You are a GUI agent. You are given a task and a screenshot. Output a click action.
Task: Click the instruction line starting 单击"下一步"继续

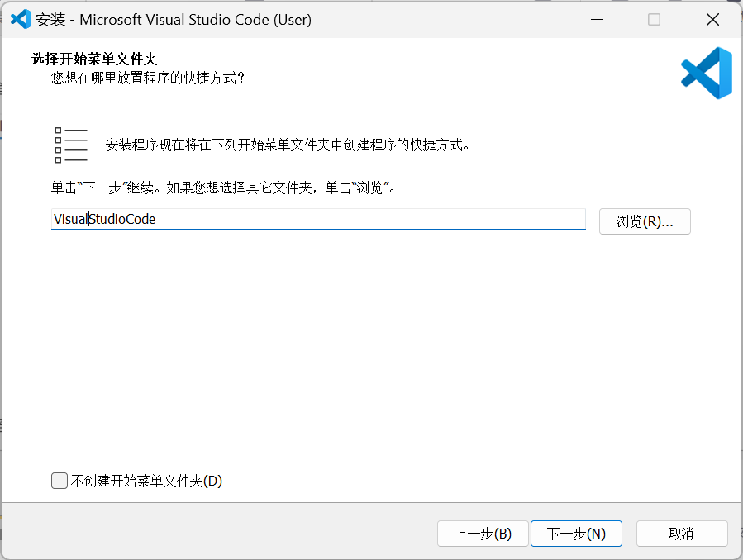coord(222,188)
